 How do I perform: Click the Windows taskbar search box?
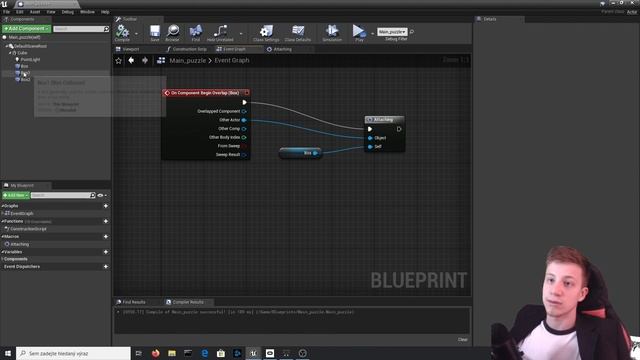click(73, 353)
